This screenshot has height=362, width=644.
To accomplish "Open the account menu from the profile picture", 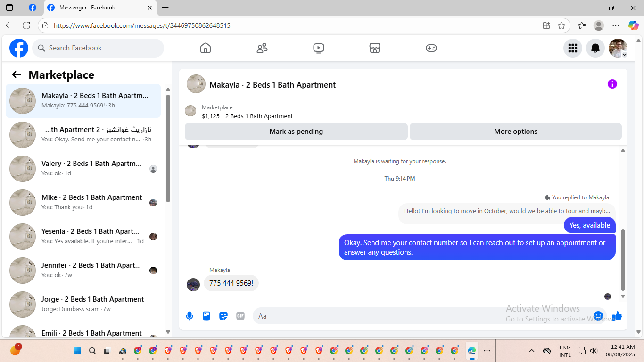I will click(x=618, y=48).
